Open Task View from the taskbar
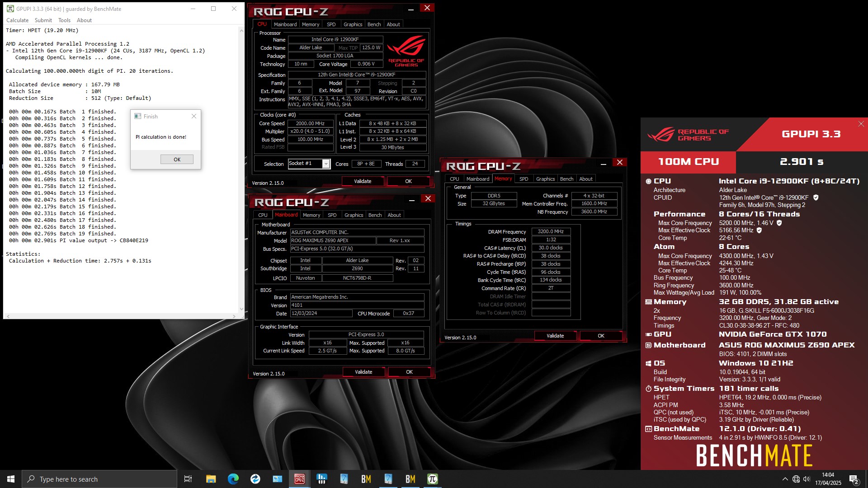This screenshot has height=488, width=868. tap(188, 479)
